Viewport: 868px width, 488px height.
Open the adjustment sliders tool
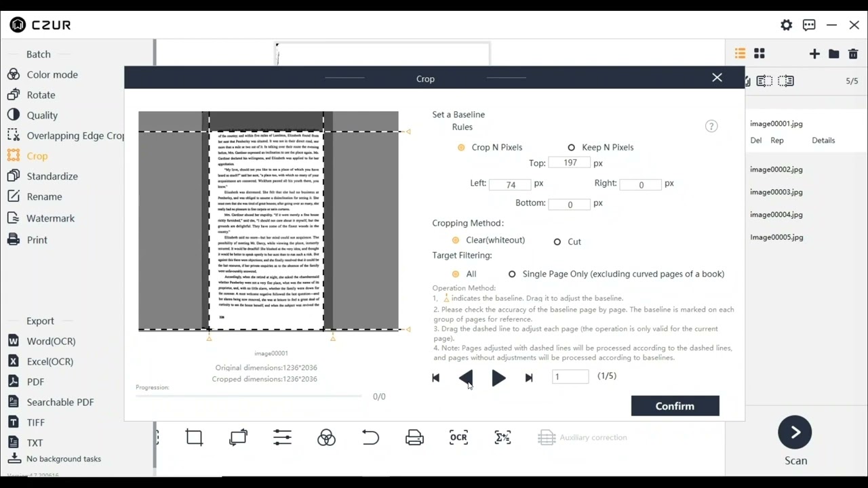[282, 438]
